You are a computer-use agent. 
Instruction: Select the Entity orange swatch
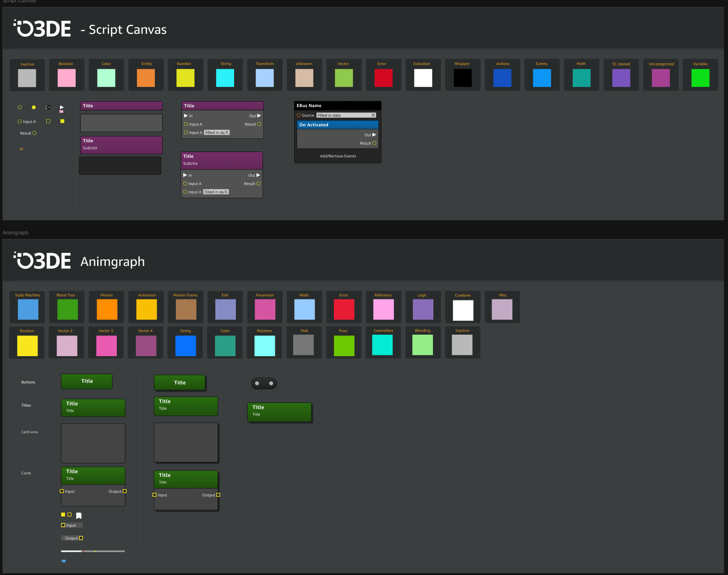tap(146, 78)
